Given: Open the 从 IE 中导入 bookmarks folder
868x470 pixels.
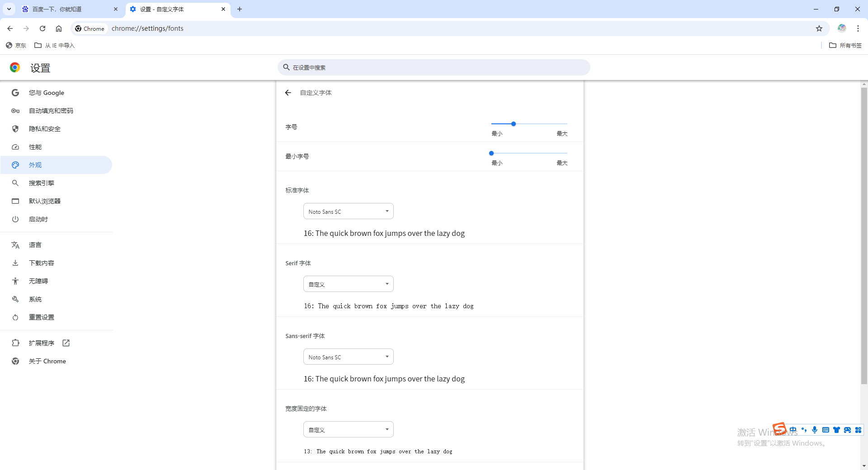Looking at the screenshot, I should tap(55, 45).
